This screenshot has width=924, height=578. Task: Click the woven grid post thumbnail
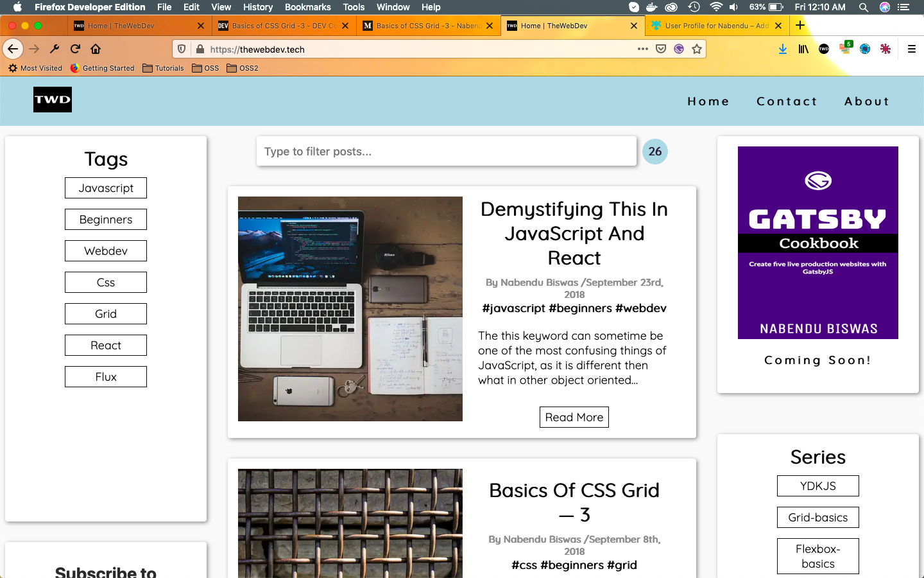coord(350,523)
